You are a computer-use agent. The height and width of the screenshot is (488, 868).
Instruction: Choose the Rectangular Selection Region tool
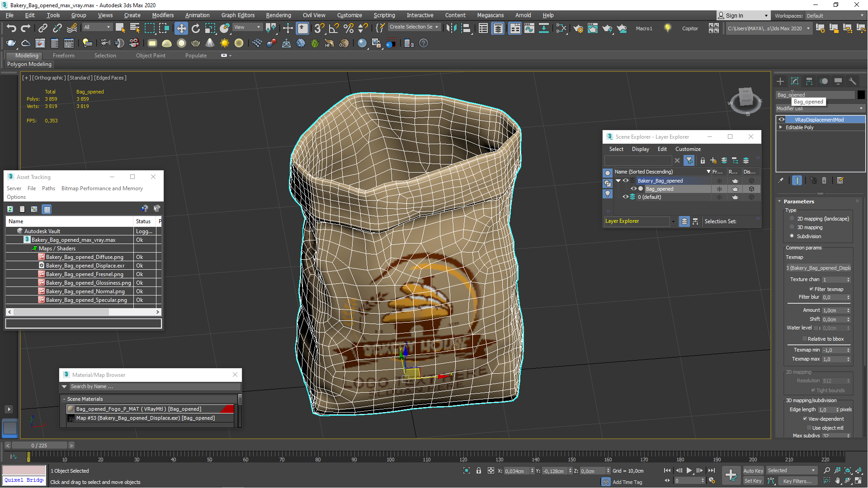click(x=149, y=28)
